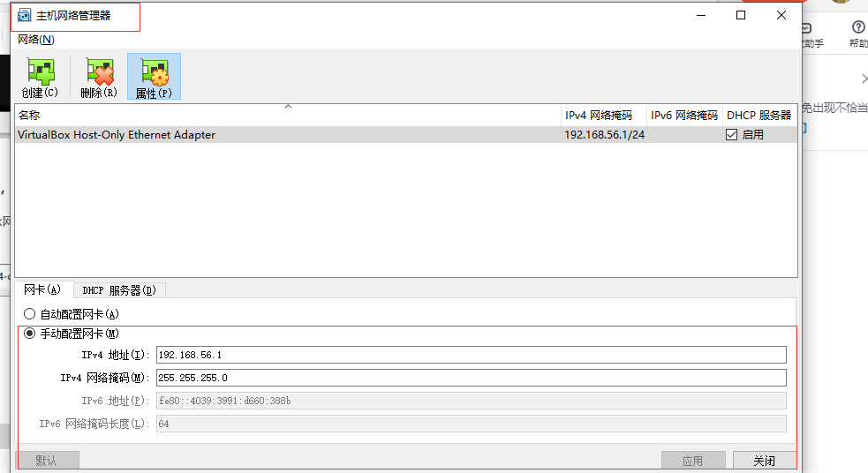Minimize the Host Network Manager window
Image resolution: width=868 pixels, height=473 pixels.
pyautogui.click(x=701, y=16)
